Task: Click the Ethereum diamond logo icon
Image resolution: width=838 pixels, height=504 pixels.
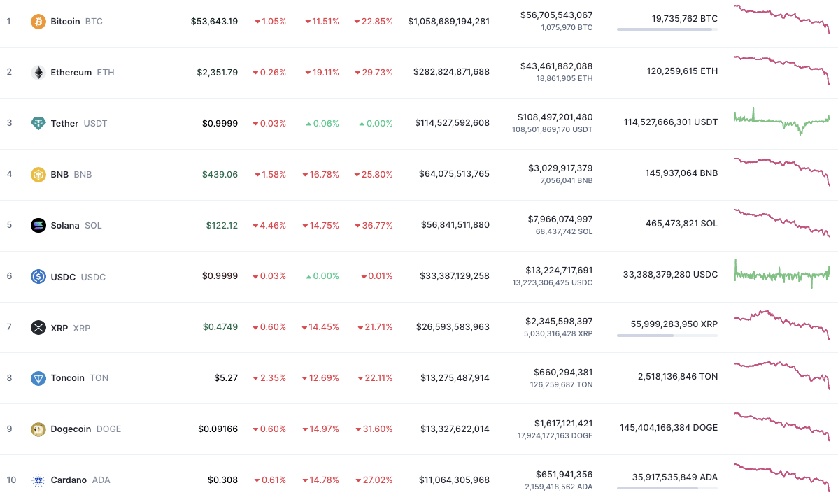Action: pyautogui.click(x=38, y=73)
